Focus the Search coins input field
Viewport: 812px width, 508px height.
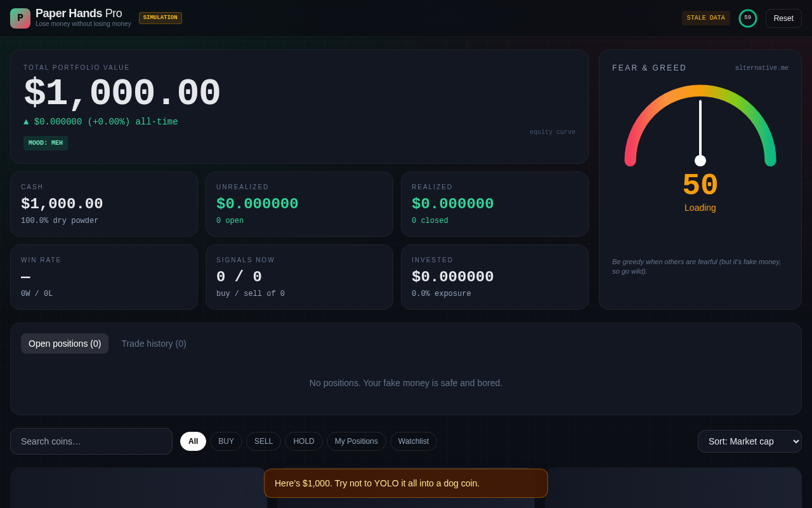91,441
